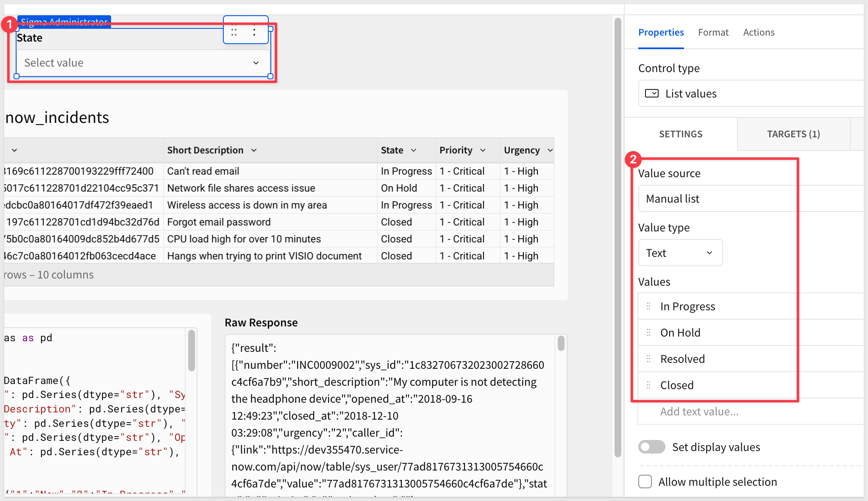
Task: Open the Value type Text dropdown
Action: pos(680,253)
